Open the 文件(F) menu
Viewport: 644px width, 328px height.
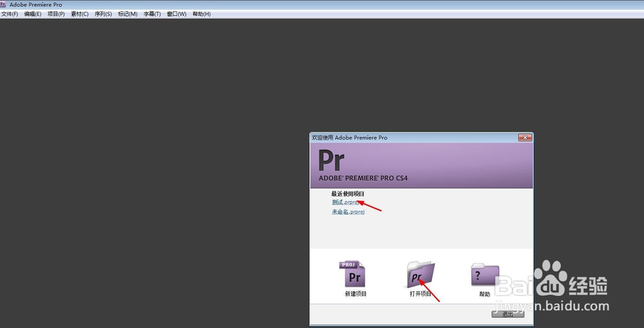(x=10, y=14)
